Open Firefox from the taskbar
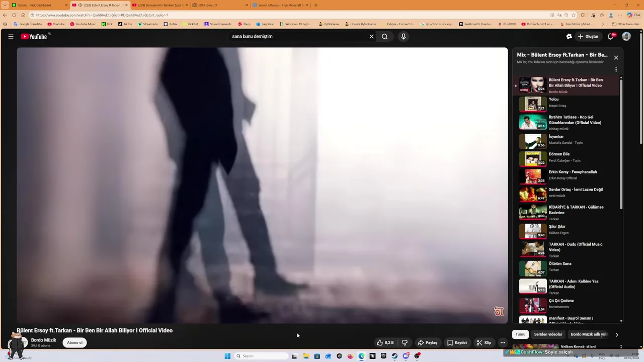The height and width of the screenshot is (362, 644). [350, 356]
